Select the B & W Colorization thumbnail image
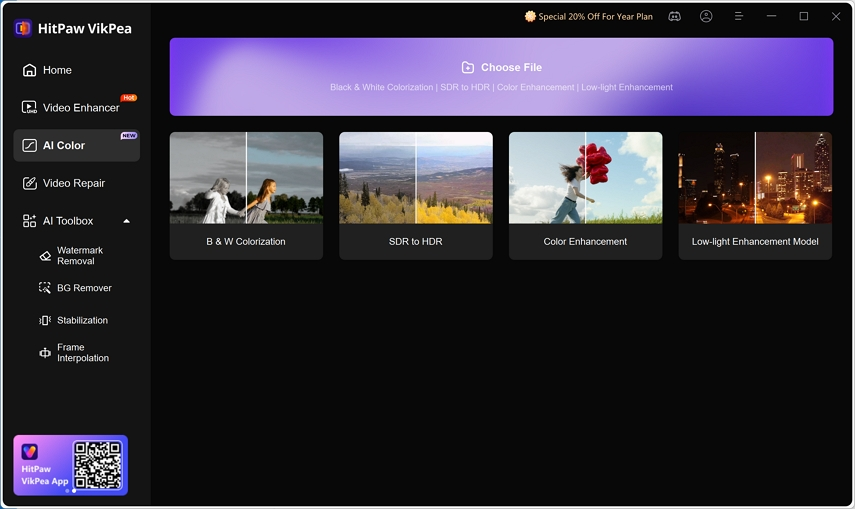855x509 pixels. (246, 178)
